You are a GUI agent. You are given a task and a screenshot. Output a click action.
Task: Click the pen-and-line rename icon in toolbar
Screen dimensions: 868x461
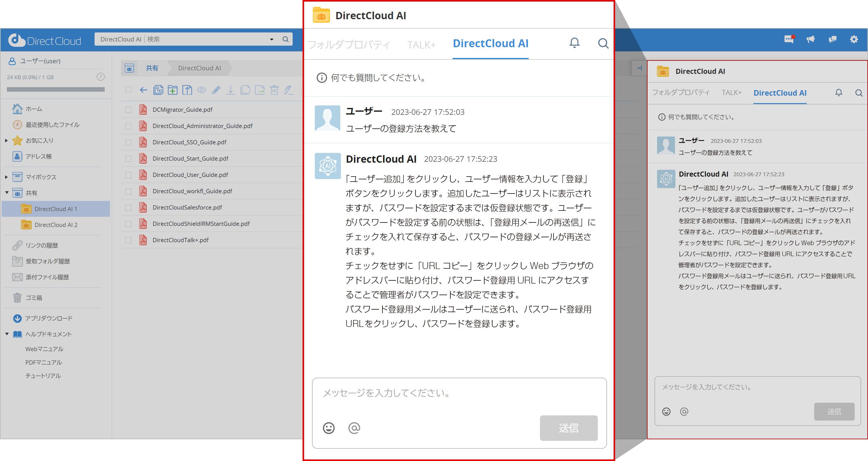pos(289,90)
